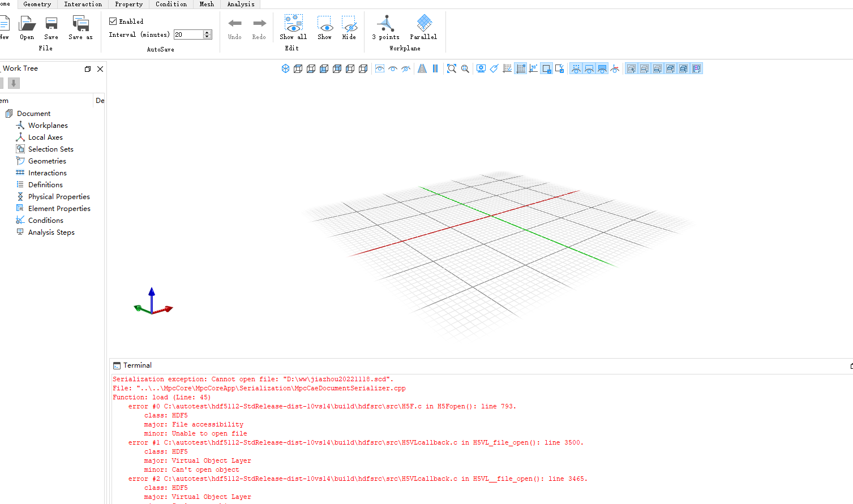Open the Condition ribbon tab
Screen dimensions: 853x504
tap(172, 4)
